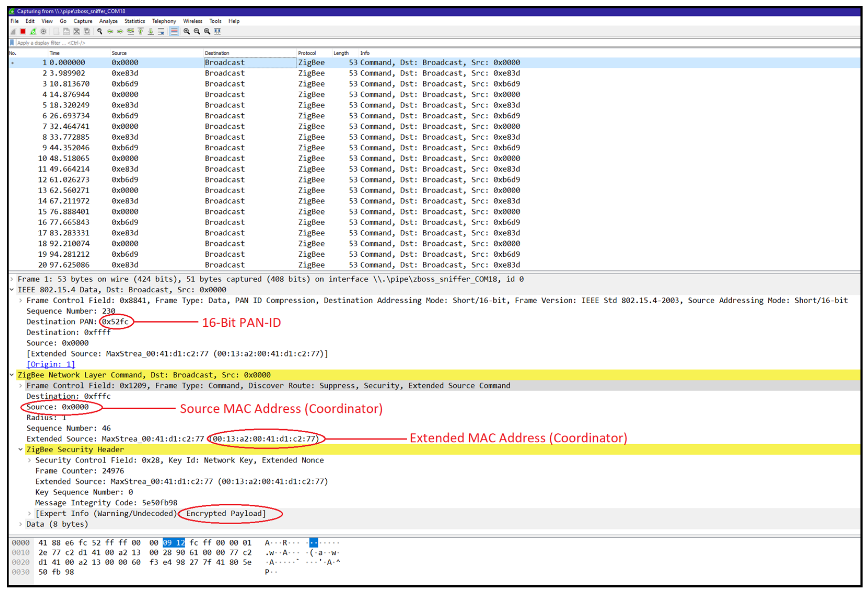Expand the Data (8 bytes) node
868x595 pixels.
click(x=21, y=525)
